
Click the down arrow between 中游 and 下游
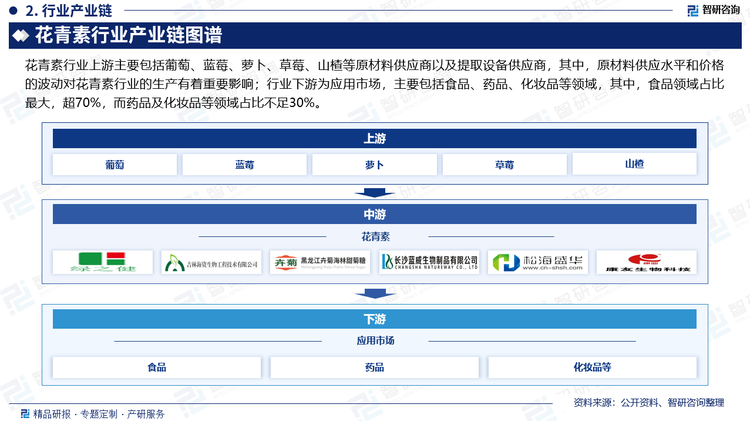(375, 293)
